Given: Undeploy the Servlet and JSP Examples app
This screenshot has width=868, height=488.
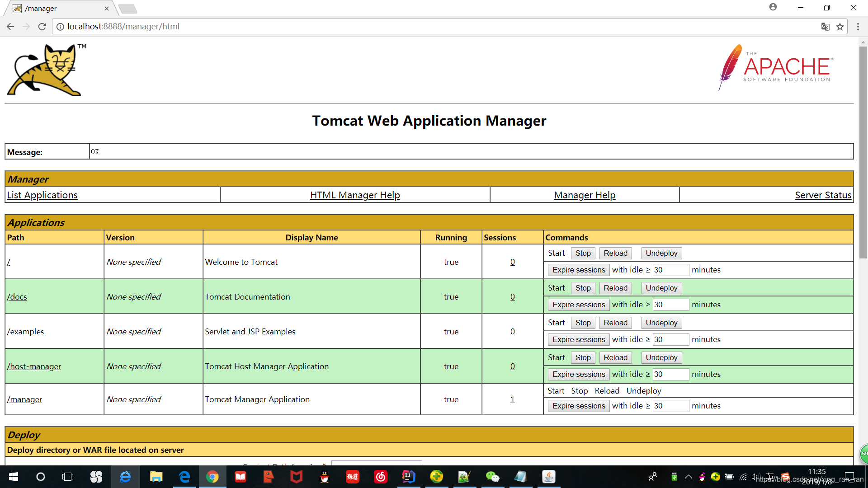Looking at the screenshot, I should click(661, 323).
